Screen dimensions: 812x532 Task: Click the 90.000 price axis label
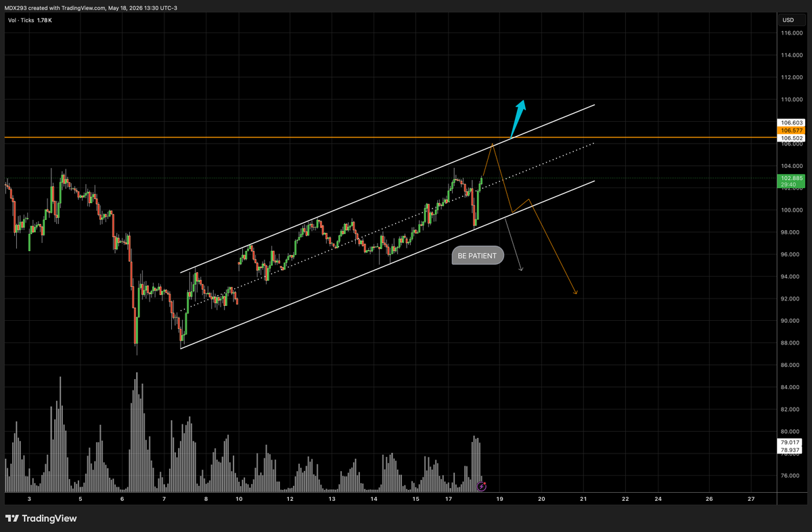(791, 321)
